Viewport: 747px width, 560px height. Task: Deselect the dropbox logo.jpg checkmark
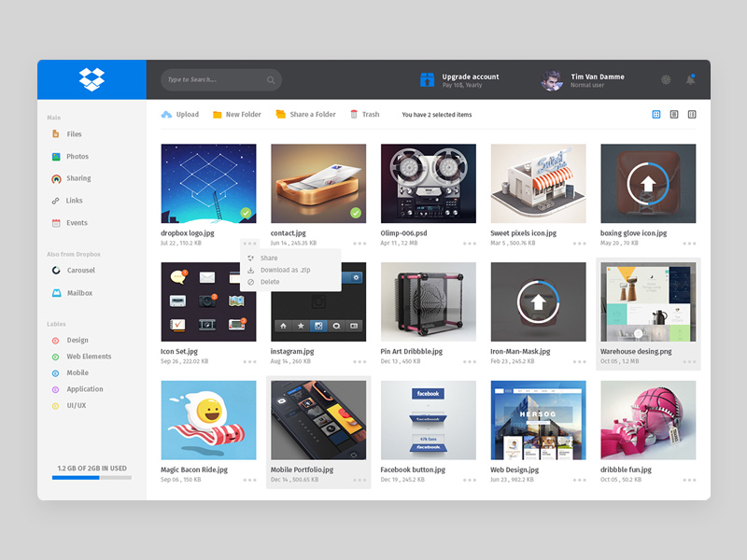(x=245, y=214)
